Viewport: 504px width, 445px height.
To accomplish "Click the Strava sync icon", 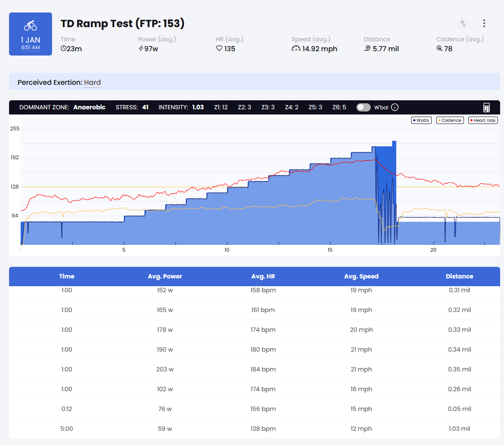I will (463, 23).
